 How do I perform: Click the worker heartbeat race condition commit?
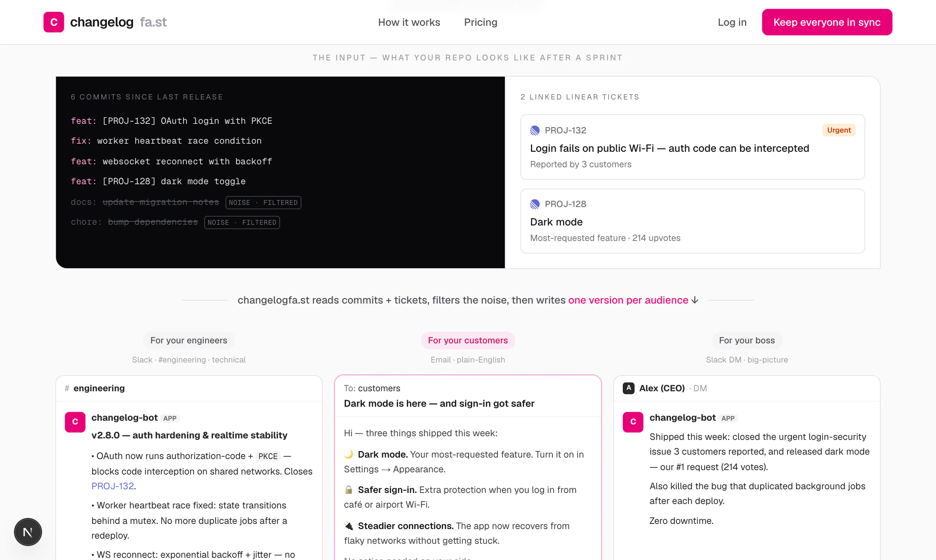166,141
